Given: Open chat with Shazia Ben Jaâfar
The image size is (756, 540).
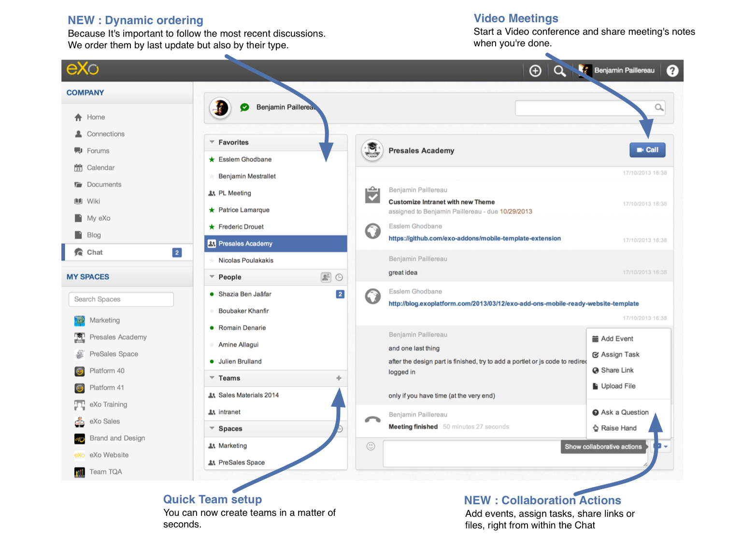Looking at the screenshot, I should coord(276,294).
